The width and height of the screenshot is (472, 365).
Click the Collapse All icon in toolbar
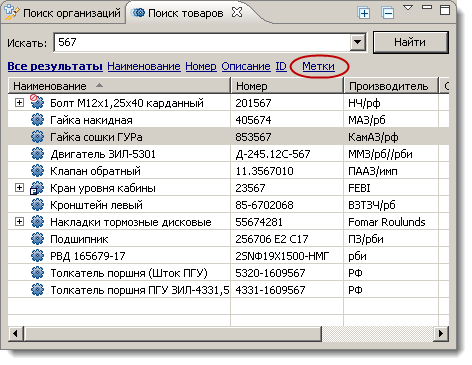pyautogui.click(x=388, y=13)
